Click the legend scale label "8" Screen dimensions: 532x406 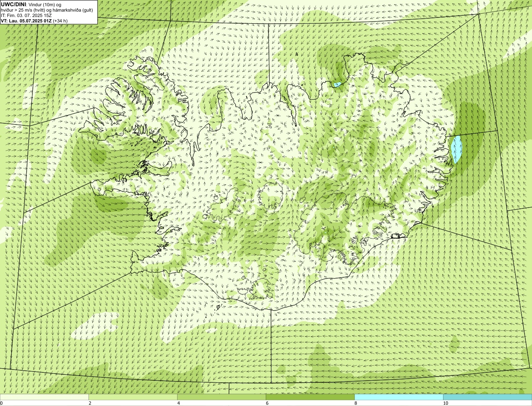pos(356,403)
